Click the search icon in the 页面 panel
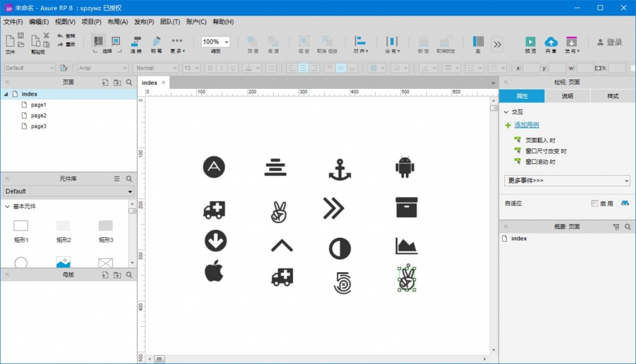Screen dimensions: 636x364 (x=129, y=82)
